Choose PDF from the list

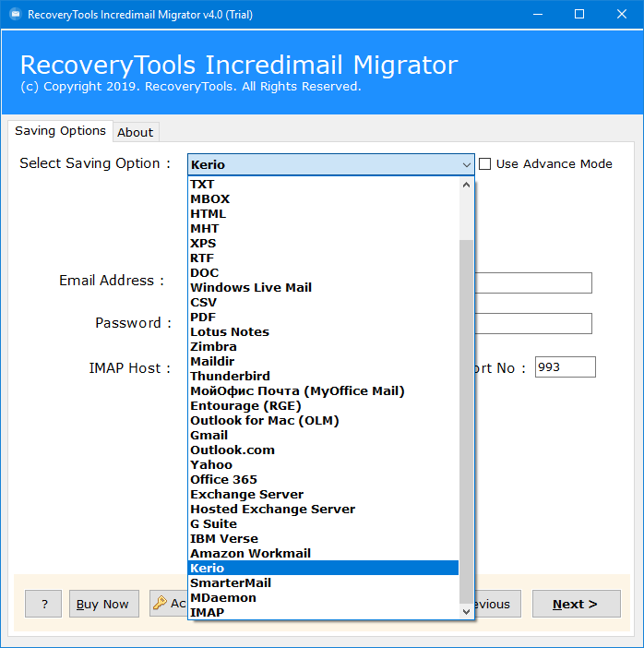coord(324,318)
